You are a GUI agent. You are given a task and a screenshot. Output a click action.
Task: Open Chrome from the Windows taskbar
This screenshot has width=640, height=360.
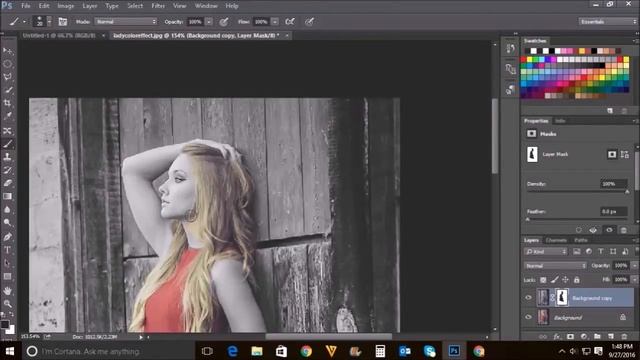tap(306, 351)
